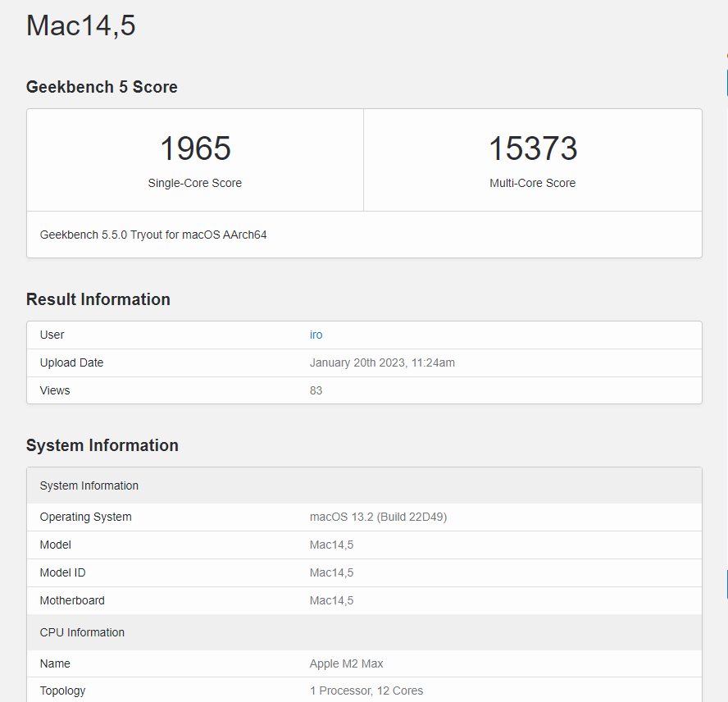728x702 pixels.
Task: Click the Single-Core Score label
Action: click(x=195, y=183)
